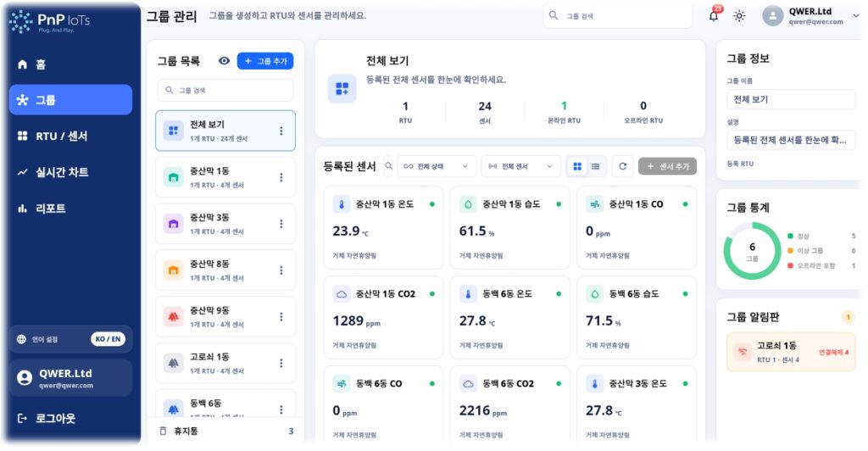This screenshot has width=868, height=451.
Task: Open the 전체 상태 dropdown filter
Action: (x=437, y=166)
